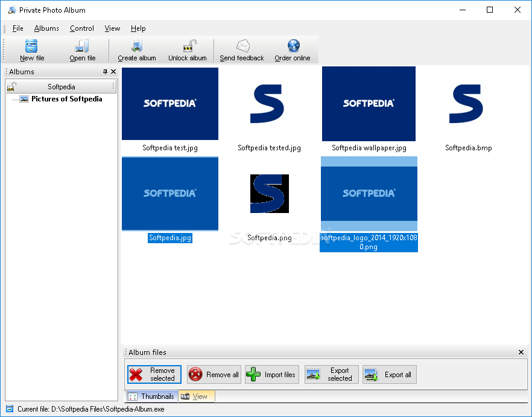Click the picture icon on Export selected
The height and width of the screenshot is (417, 532).
tap(313, 375)
